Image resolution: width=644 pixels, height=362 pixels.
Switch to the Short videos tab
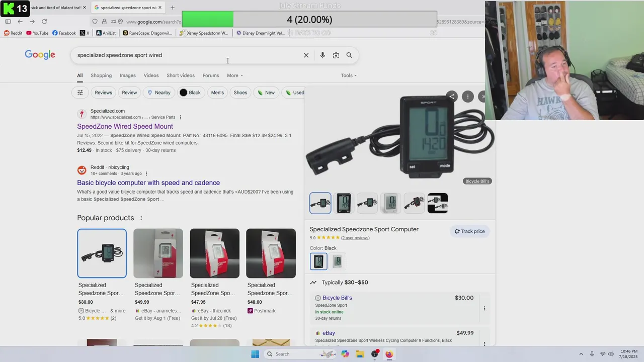tap(181, 75)
